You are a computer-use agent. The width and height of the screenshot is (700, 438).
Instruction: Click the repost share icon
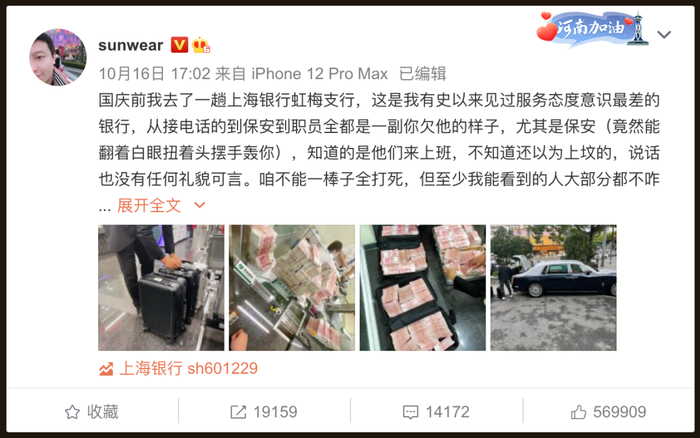[238, 412]
